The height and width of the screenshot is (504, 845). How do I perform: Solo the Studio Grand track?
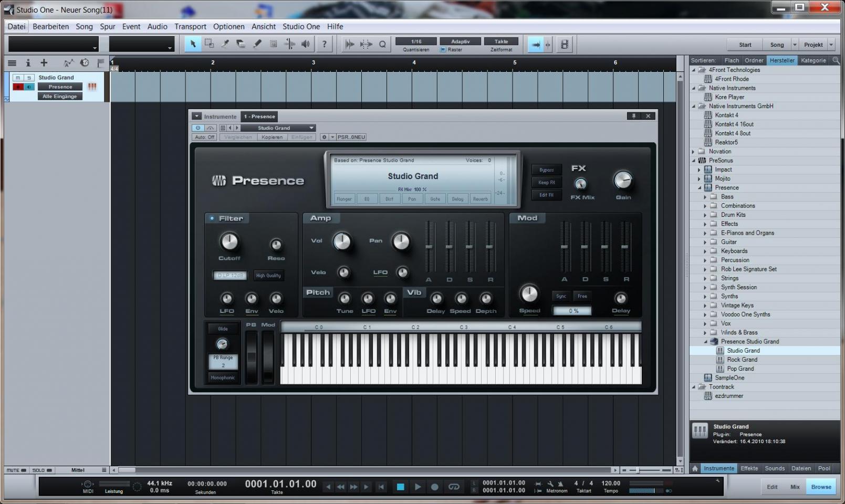[29, 78]
